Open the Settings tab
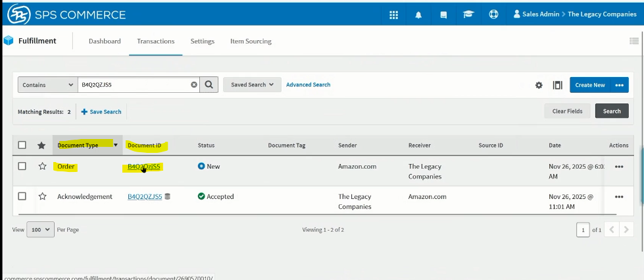This screenshot has width=644, height=280. (x=203, y=41)
